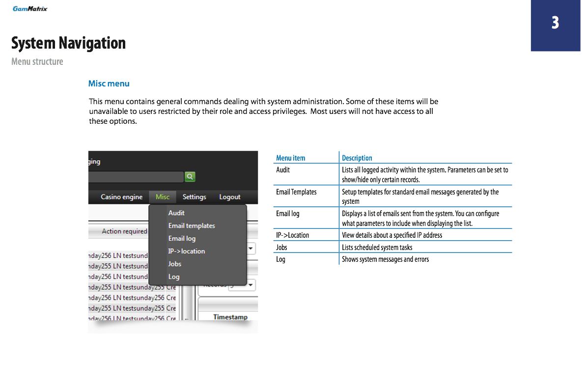Click the 'Email Templates' table cell

[296, 192]
